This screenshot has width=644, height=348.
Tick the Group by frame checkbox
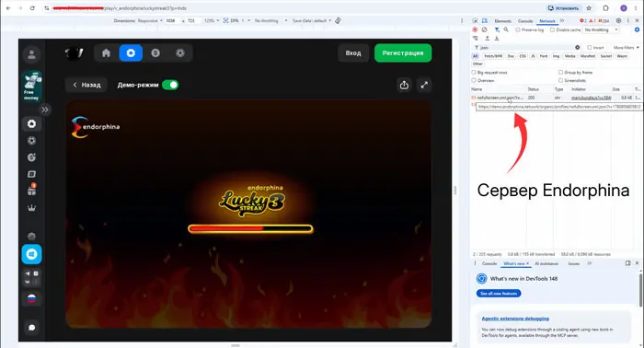pyautogui.click(x=560, y=73)
